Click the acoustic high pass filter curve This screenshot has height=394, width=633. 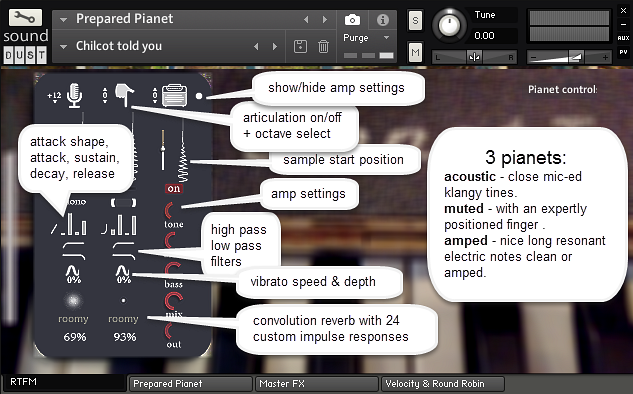pos(73,245)
